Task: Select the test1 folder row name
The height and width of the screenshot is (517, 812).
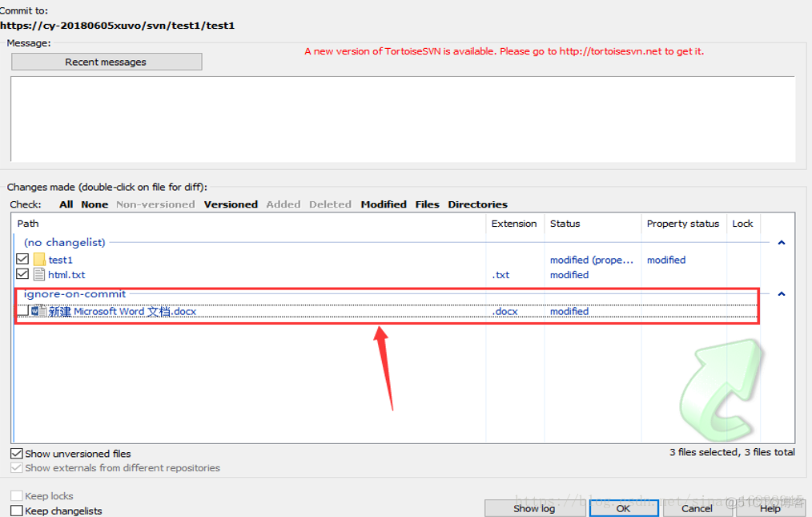Action: coord(61,260)
